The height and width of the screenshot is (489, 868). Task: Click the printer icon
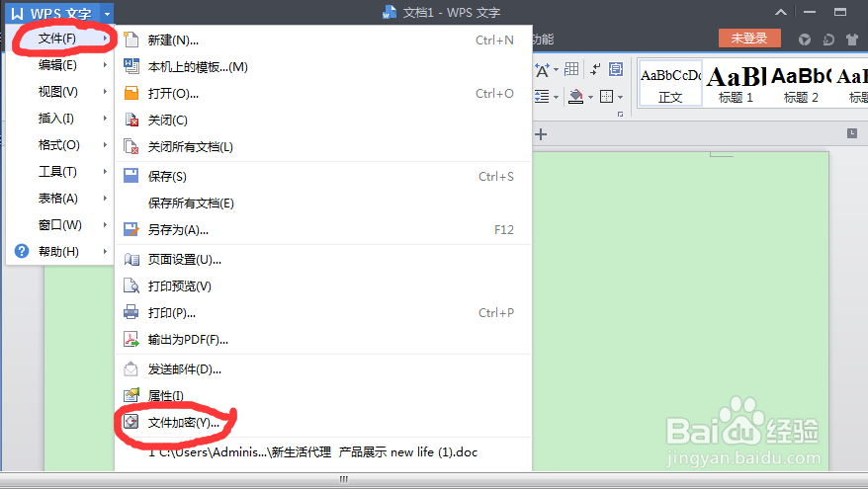point(131,312)
